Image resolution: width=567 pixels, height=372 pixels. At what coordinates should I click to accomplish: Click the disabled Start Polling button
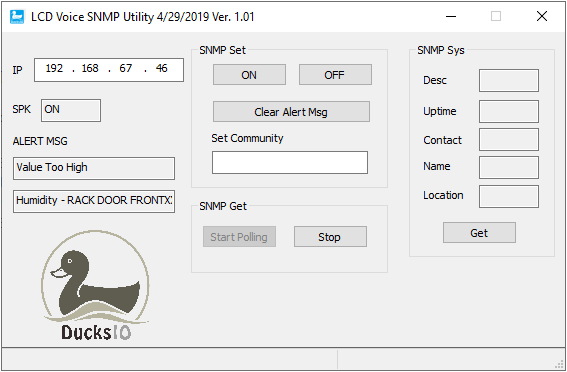[x=239, y=237]
